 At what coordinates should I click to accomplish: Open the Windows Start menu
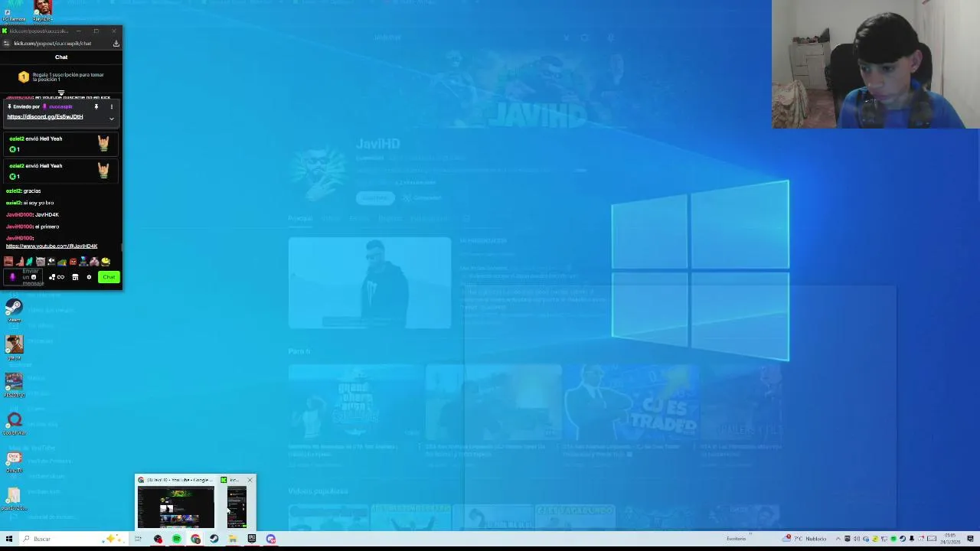tap(9, 539)
